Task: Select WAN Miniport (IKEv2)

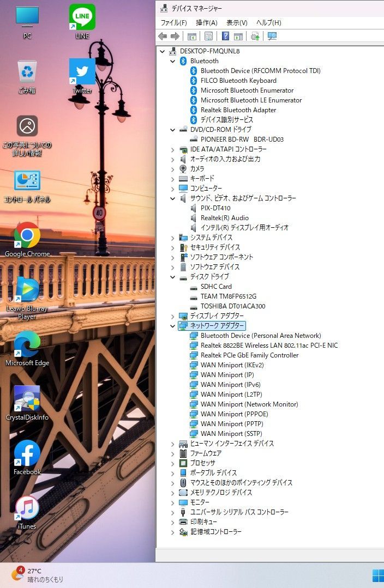Action: pyautogui.click(x=232, y=365)
